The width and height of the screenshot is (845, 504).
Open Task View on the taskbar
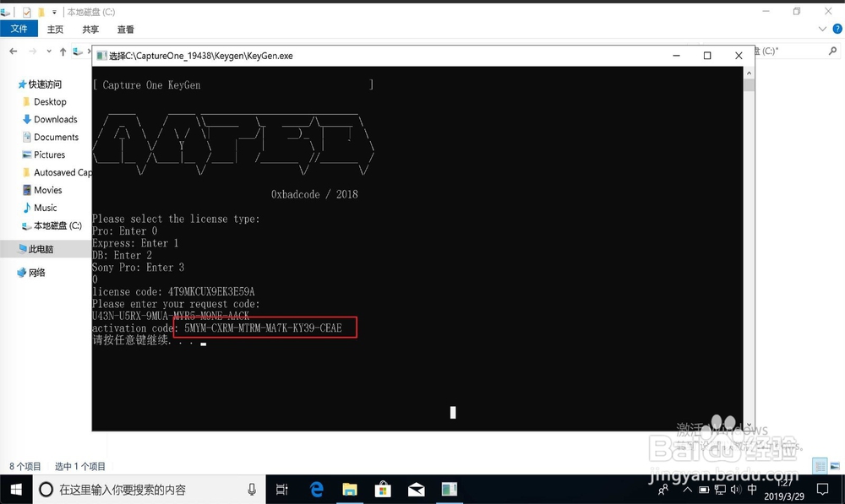tap(282, 490)
